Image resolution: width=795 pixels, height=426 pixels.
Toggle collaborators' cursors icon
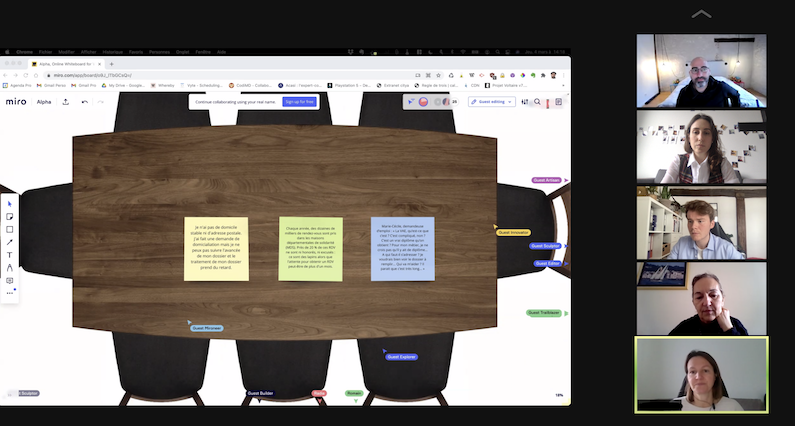pos(411,102)
